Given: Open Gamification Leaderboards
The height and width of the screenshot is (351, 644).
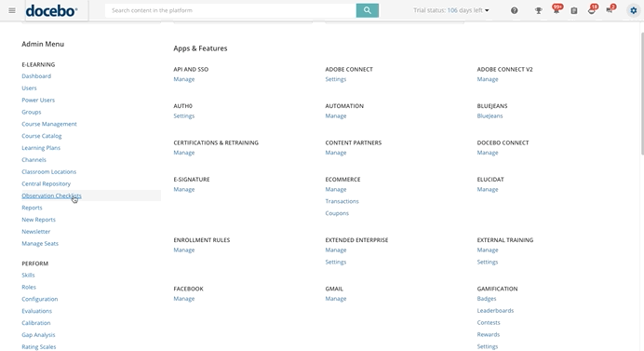Looking at the screenshot, I should point(495,310).
